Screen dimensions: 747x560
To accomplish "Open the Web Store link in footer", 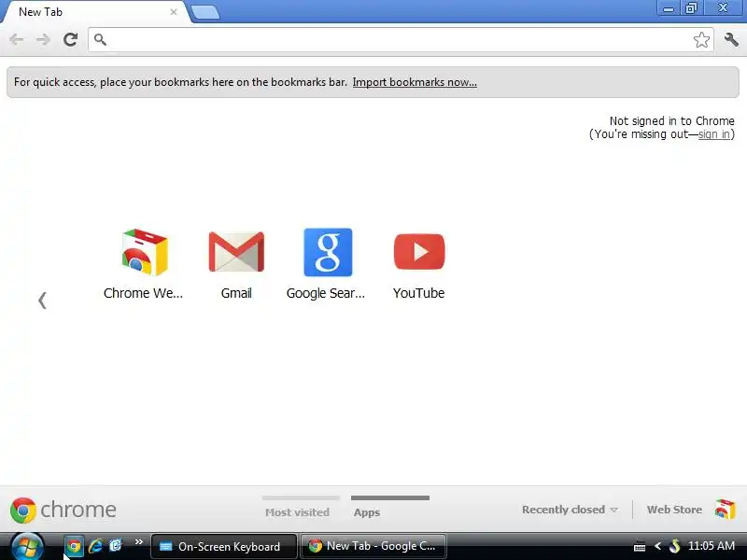I will point(674,510).
